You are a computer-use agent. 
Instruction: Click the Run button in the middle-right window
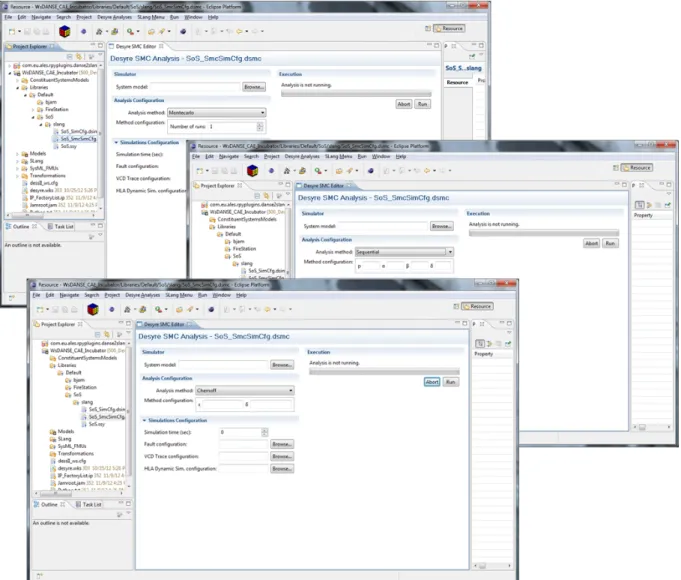tap(610, 243)
